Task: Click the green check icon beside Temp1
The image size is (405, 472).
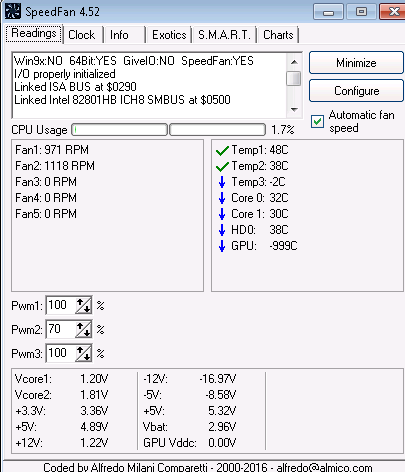Action: click(x=222, y=151)
